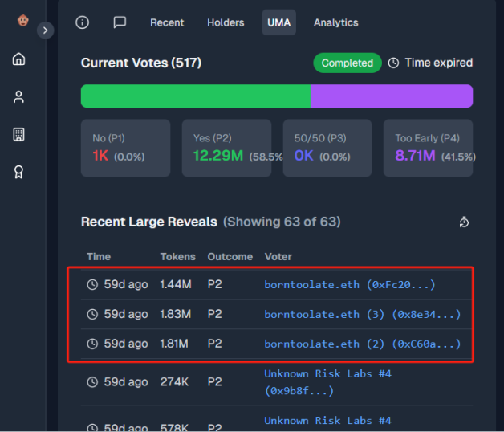Click the info circle icon
This screenshot has width=504, height=432.
83,22
